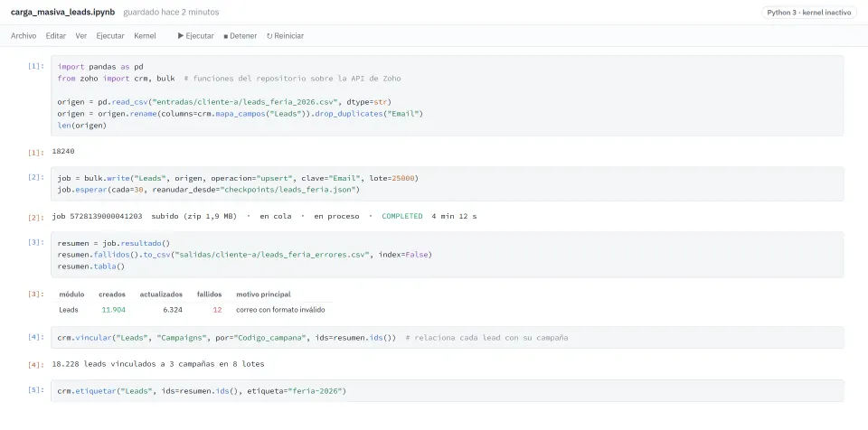
Task: Select the input prompt [5]: of fifth cell
Action: (36, 389)
